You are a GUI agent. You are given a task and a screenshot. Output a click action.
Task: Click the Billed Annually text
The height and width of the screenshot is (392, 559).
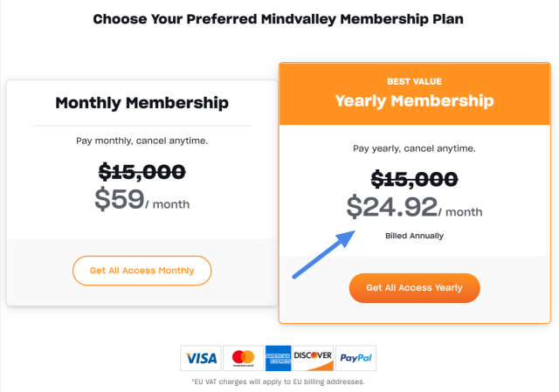tap(414, 236)
